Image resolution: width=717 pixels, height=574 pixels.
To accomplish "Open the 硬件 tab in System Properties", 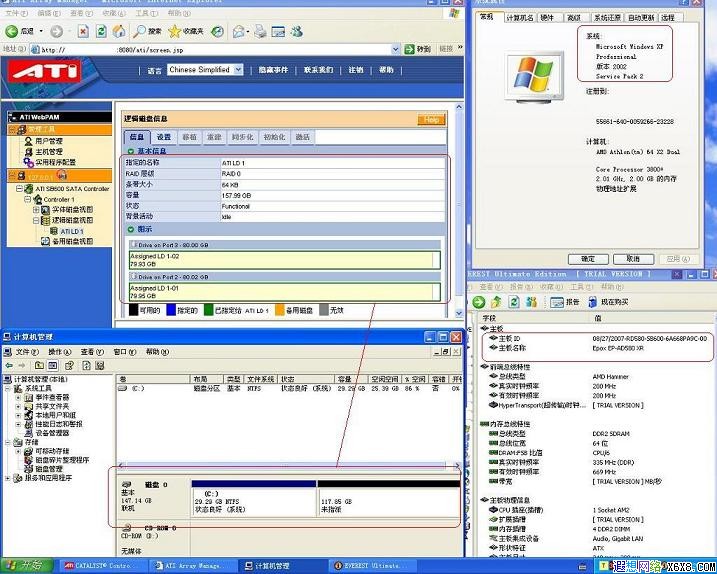I will point(547,17).
